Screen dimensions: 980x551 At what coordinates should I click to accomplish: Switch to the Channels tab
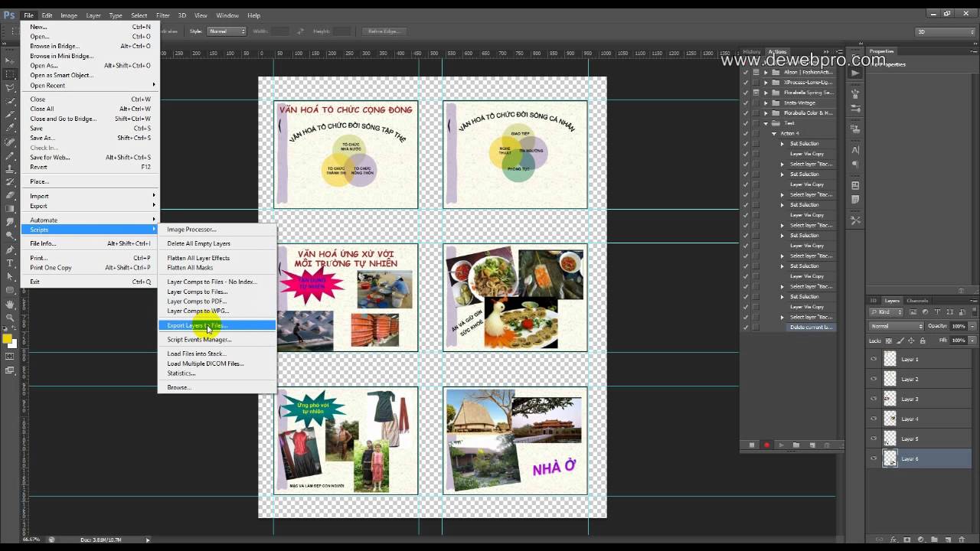(917, 301)
